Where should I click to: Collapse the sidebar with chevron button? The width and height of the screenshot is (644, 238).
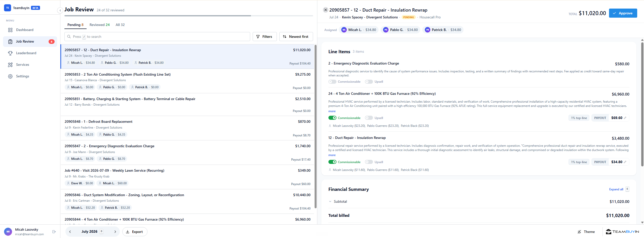pyautogui.click(x=60, y=10)
